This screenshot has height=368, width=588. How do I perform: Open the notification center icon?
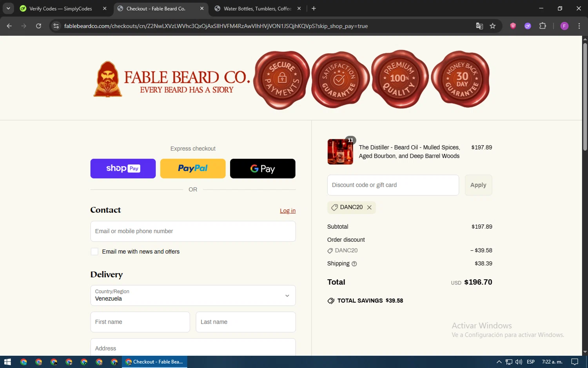coord(575,362)
